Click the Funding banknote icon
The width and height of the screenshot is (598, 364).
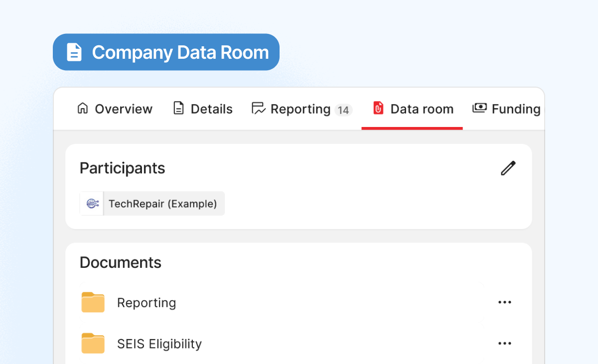pos(479,108)
